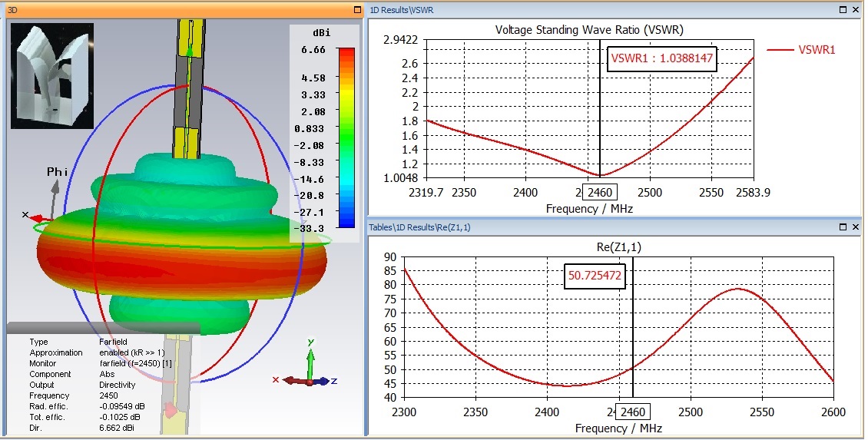Image resolution: width=868 pixels, height=440 pixels.
Task: Click the Re(Z1,1) plot title
Action: 619,247
